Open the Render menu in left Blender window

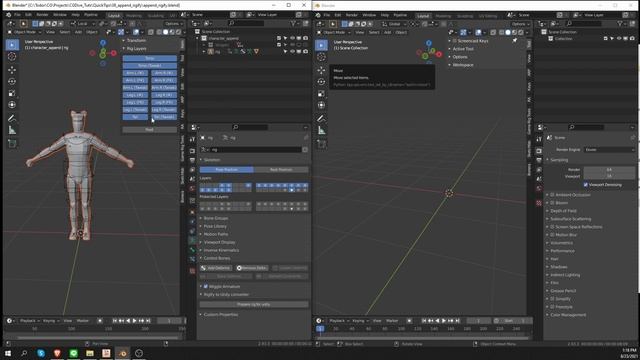tap(42, 15)
